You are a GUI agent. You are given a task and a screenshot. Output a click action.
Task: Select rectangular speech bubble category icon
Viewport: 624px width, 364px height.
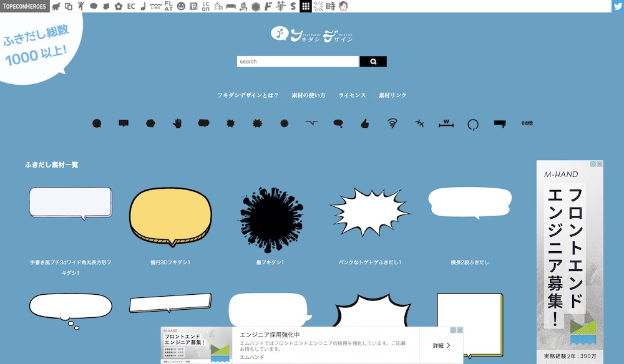(x=124, y=123)
